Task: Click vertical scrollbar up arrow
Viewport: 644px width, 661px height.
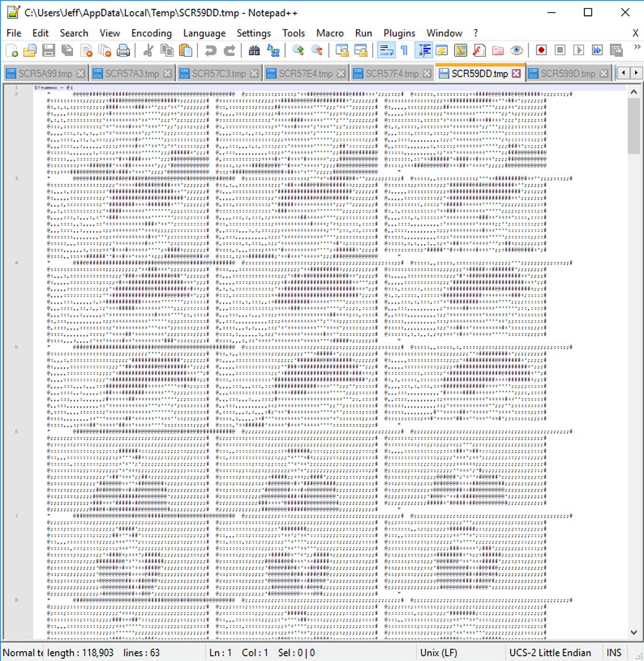Action: (633, 92)
